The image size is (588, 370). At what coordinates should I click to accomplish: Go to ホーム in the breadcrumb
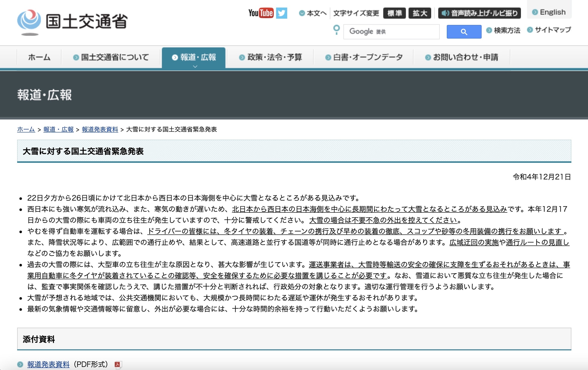pos(26,129)
